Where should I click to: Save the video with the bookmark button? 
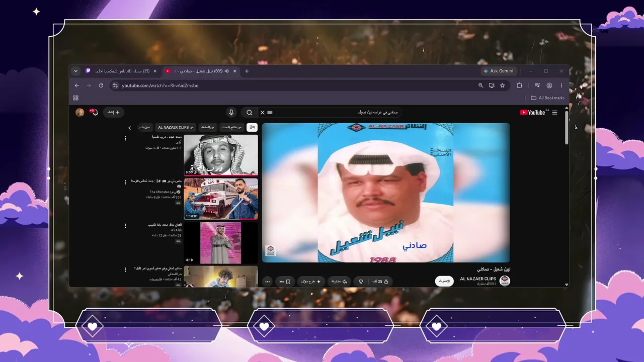[285, 282]
